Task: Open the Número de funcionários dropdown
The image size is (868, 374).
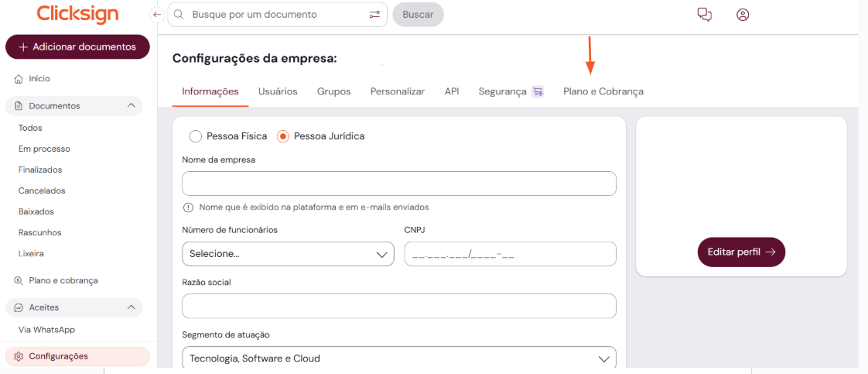Action: pyautogui.click(x=288, y=254)
